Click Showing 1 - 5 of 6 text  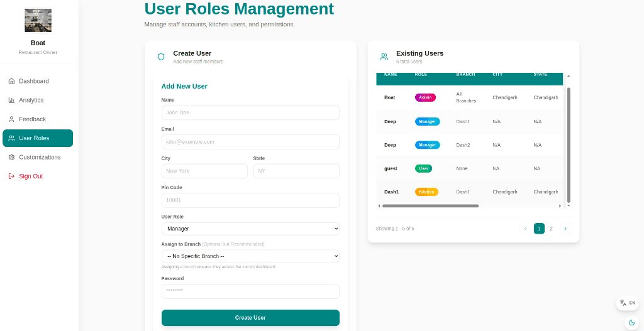point(395,229)
